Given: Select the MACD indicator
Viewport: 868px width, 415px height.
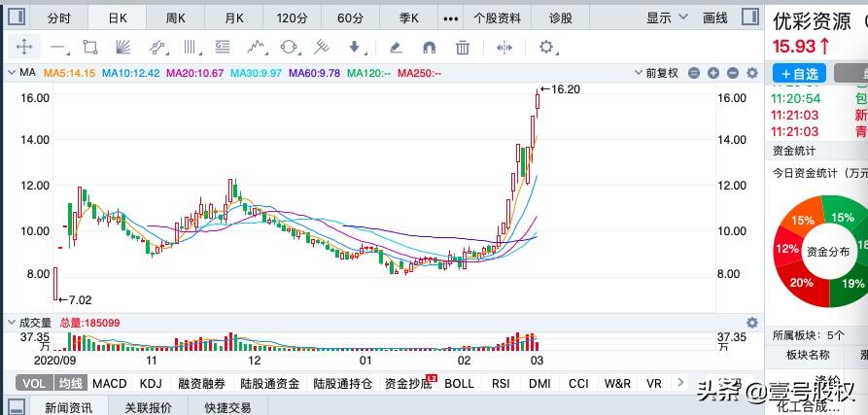Looking at the screenshot, I should click(110, 384).
